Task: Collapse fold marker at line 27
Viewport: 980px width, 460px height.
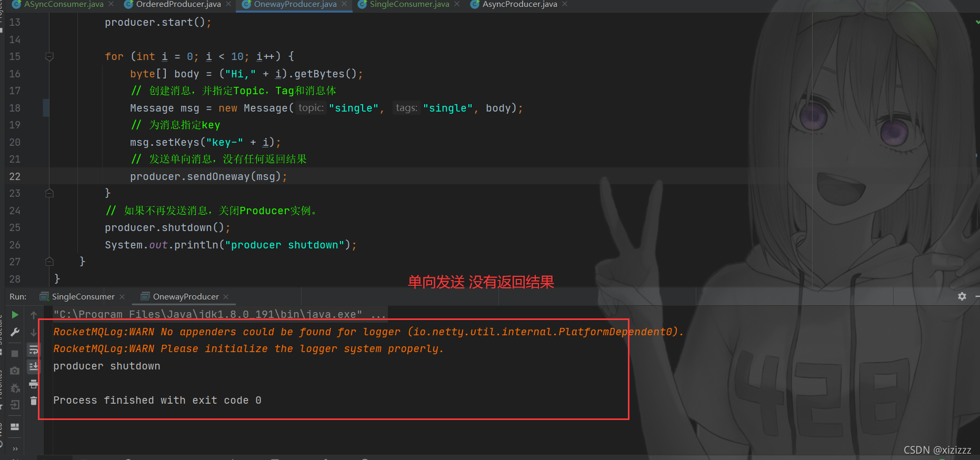Action: click(x=49, y=262)
